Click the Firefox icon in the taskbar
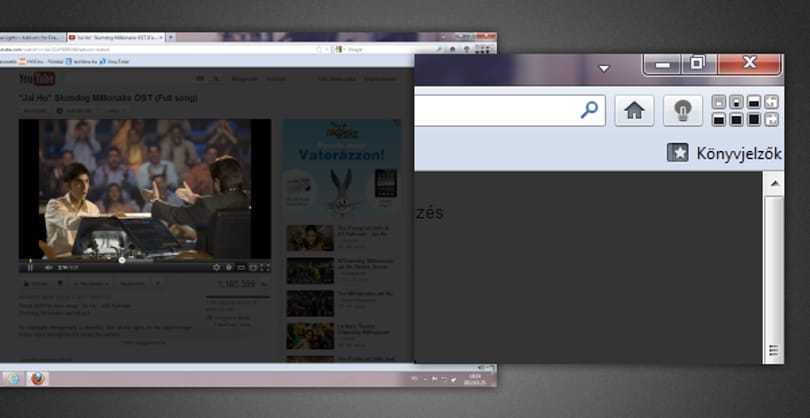Screen dimensions: 810x418 pos(37,379)
